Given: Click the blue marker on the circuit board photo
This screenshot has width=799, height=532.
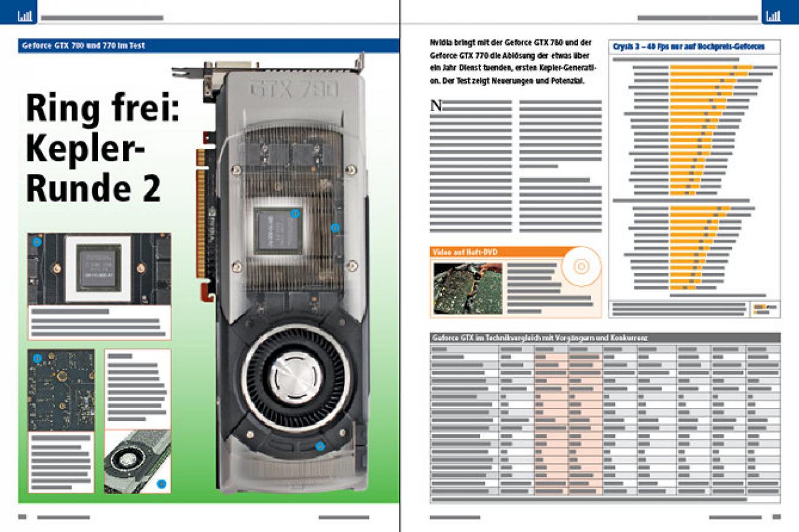Looking at the screenshot, I should point(37,359).
